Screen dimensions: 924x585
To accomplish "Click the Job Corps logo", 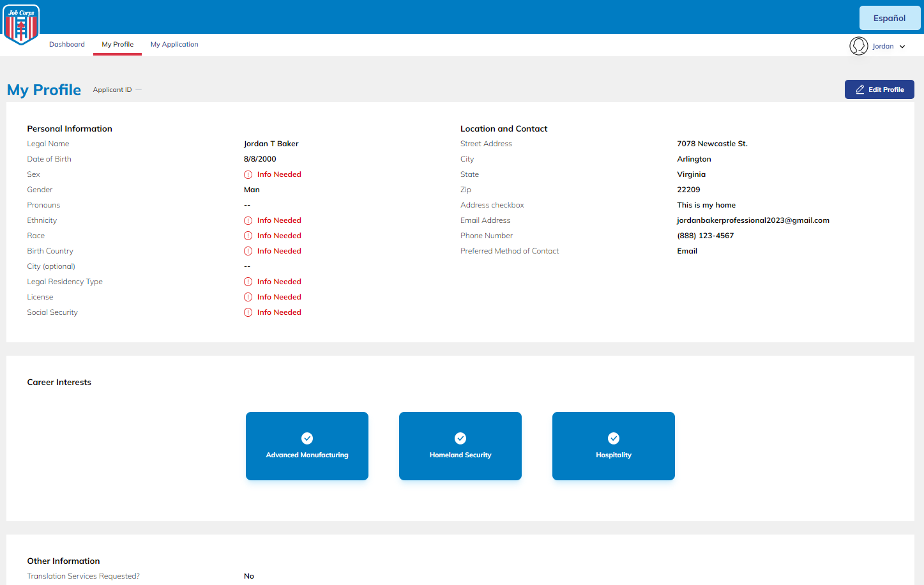I will (x=22, y=24).
